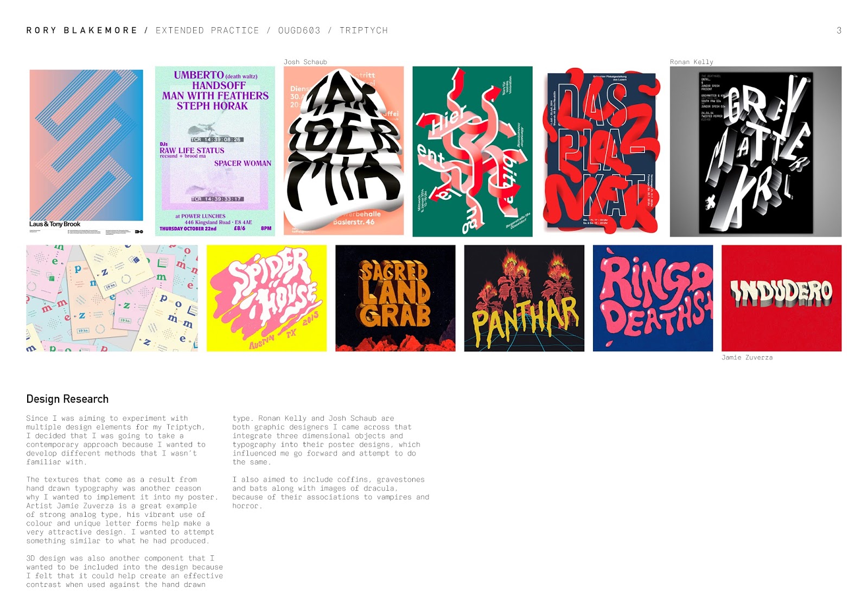Image resolution: width=868 pixels, height=614 pixels.
Task: Click the Panthar flaming palms artwork
Action: [x=524, y=298]
